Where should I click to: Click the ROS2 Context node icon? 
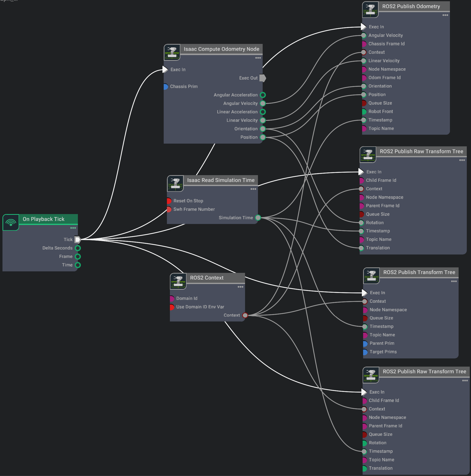[178, 281]
